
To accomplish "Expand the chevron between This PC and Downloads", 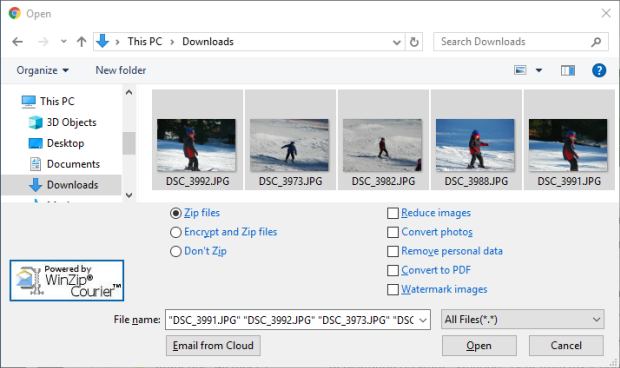I will pyautogui.click(x=172, y=42).
